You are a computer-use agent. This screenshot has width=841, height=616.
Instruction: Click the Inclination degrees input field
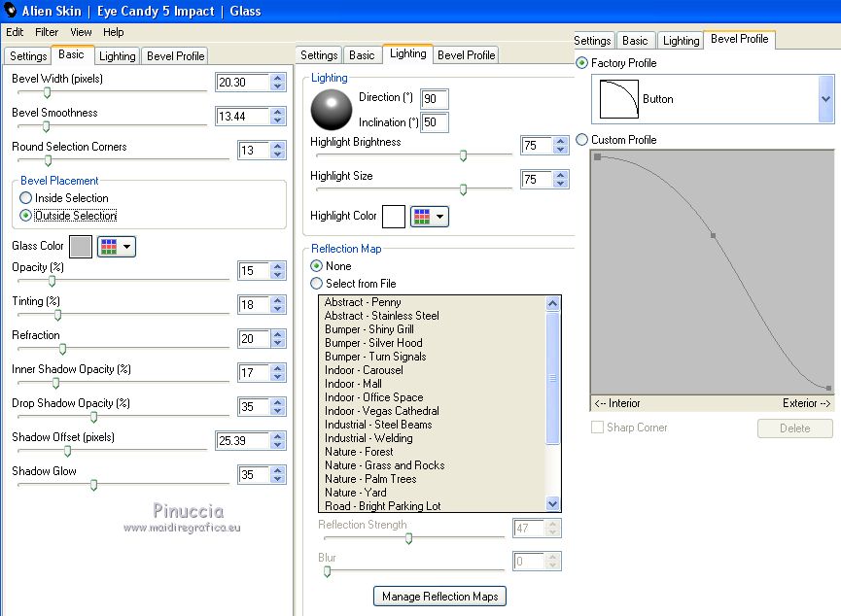435,122
